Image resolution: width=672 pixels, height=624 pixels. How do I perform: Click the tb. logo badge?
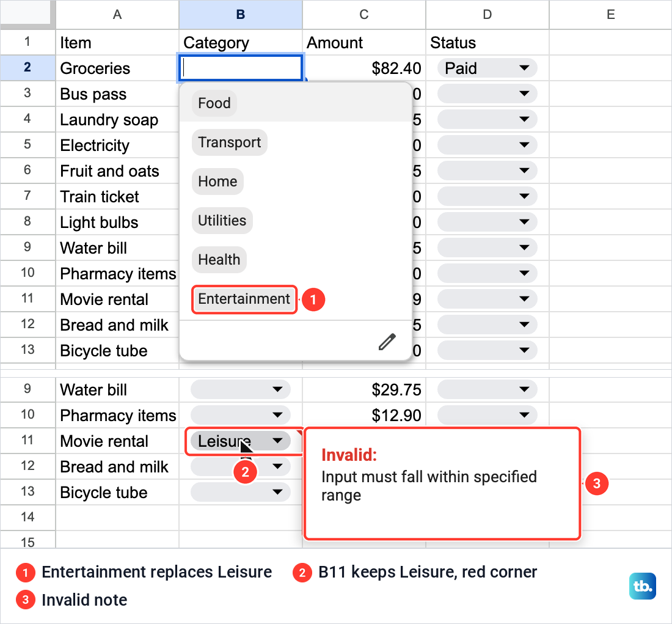pyautogui.click(x=643, y=586)
